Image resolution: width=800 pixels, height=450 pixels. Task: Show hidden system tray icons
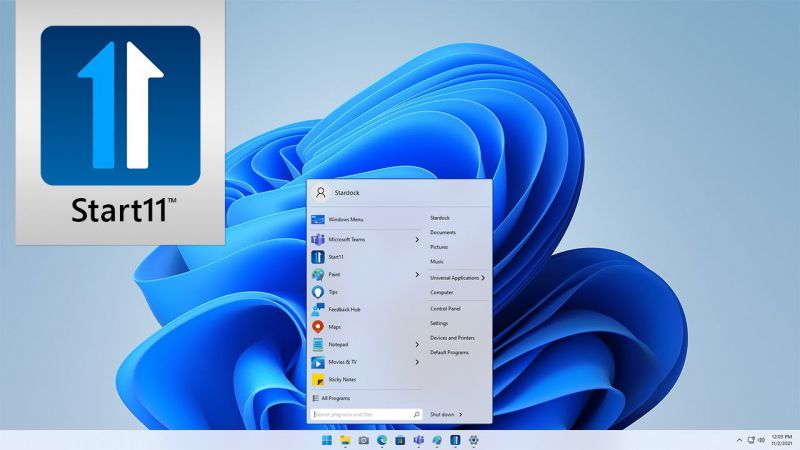click(739, 440)
